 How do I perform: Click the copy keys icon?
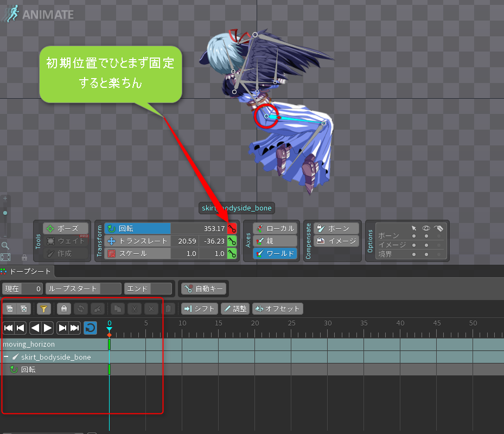pyautogui.click(x=118, y=309)
